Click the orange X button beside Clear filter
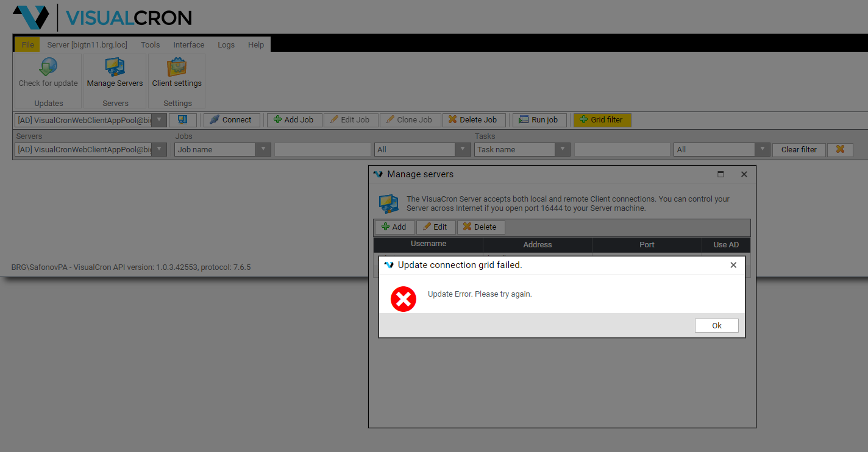 840,149
